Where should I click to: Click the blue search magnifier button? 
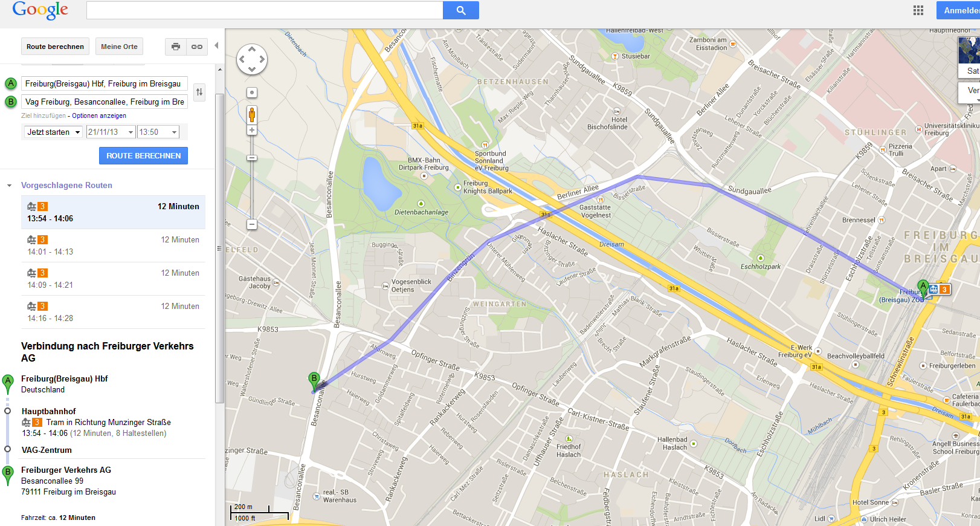[461, 10]
